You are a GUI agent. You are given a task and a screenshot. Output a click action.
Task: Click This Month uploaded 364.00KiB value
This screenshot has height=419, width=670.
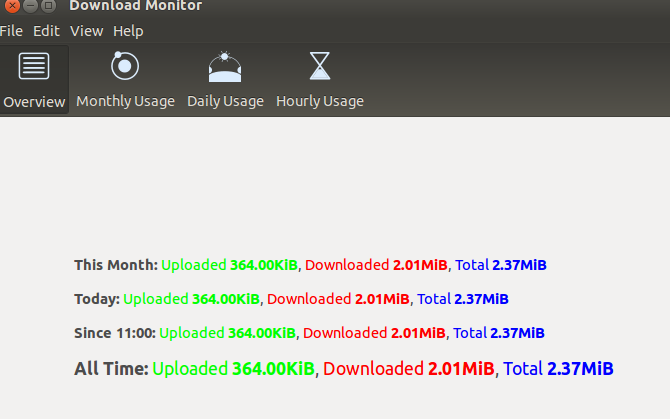264,265
